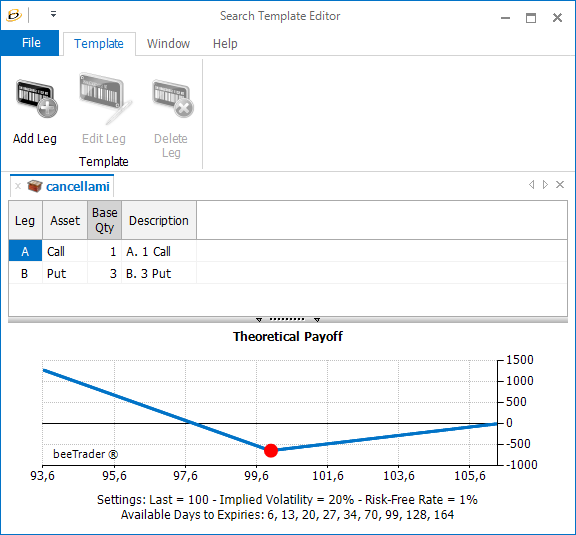Viewport: 576px width, 535px height.
Task: Click the Add Leg icon
Action: point(36,98)
